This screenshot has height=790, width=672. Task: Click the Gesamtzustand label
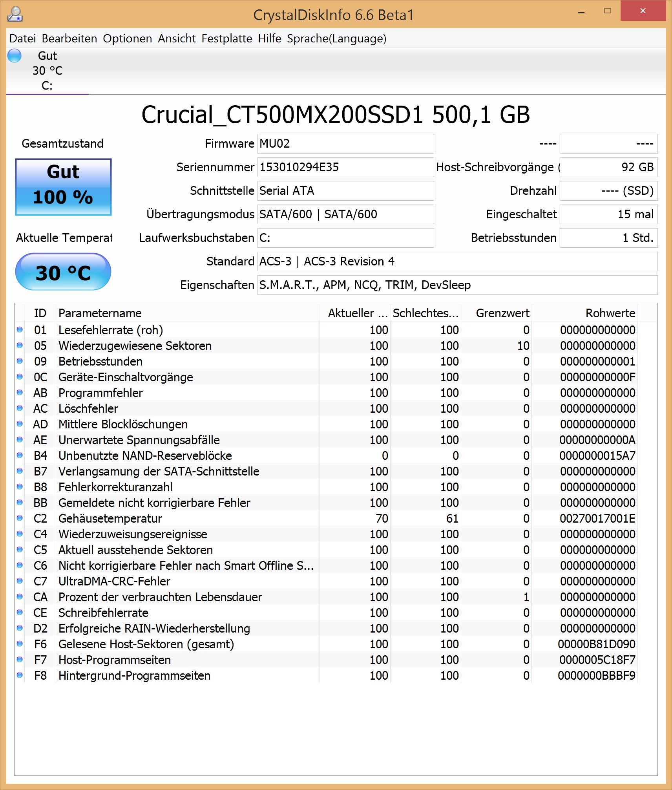pos(62,144)
